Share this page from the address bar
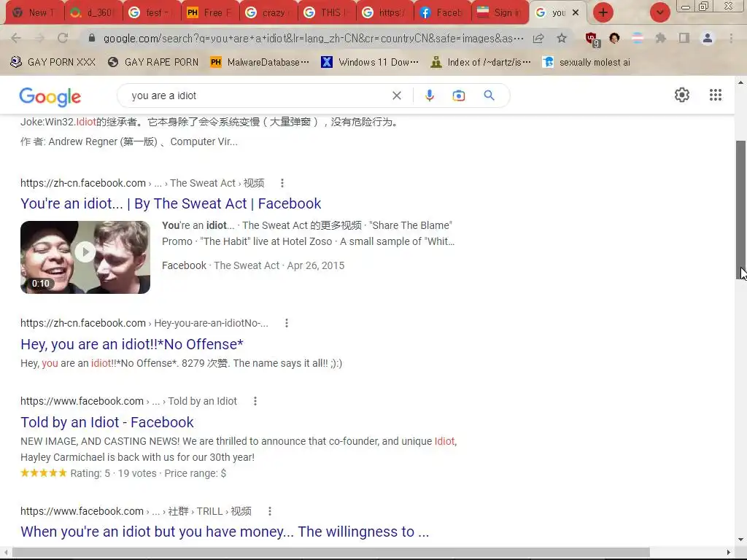 point(538,38)
